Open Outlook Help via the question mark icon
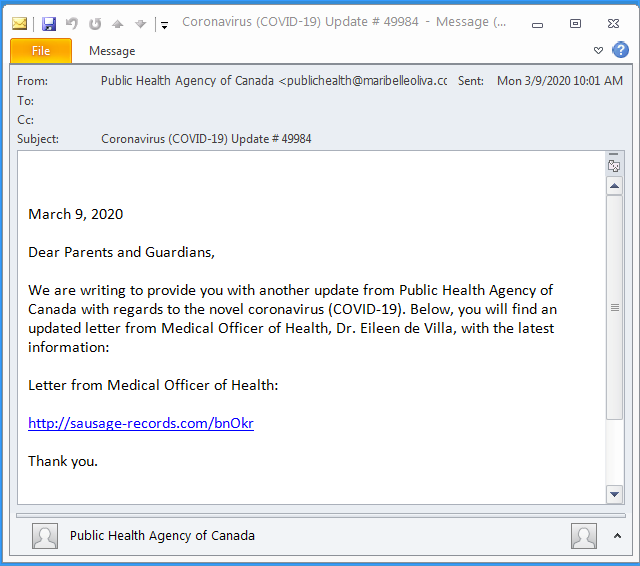Screen dimensions: 640x566 click(620, 50)
